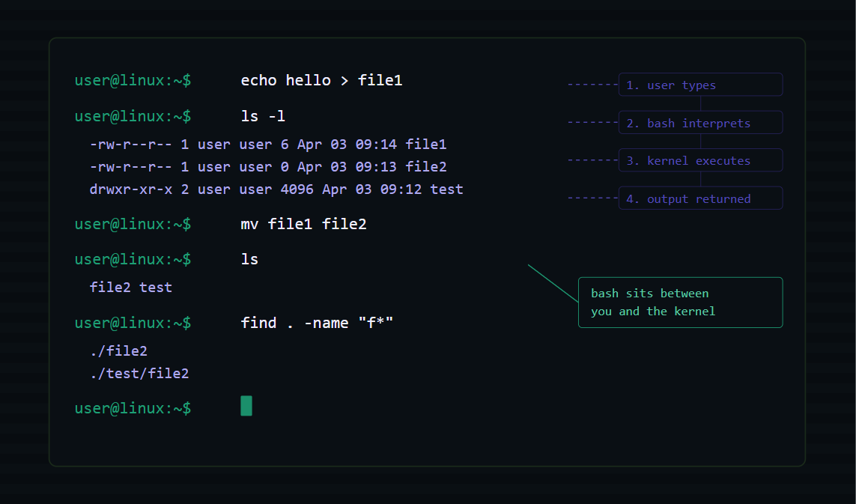Click the 'bash sits between you and the kernel' note
This screenshot has height=504, width=856.
click(x=680, y=303)
